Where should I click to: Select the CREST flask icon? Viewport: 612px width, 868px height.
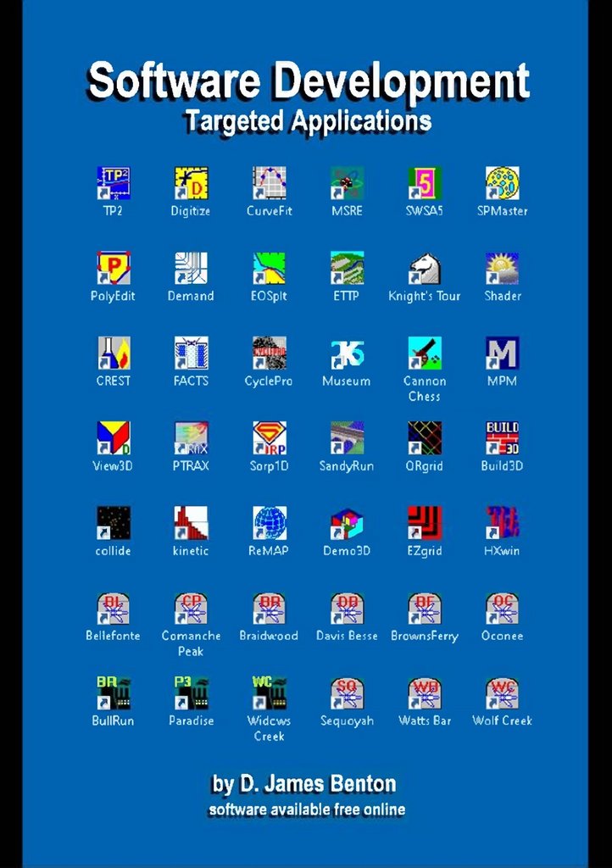click(114, 353)
